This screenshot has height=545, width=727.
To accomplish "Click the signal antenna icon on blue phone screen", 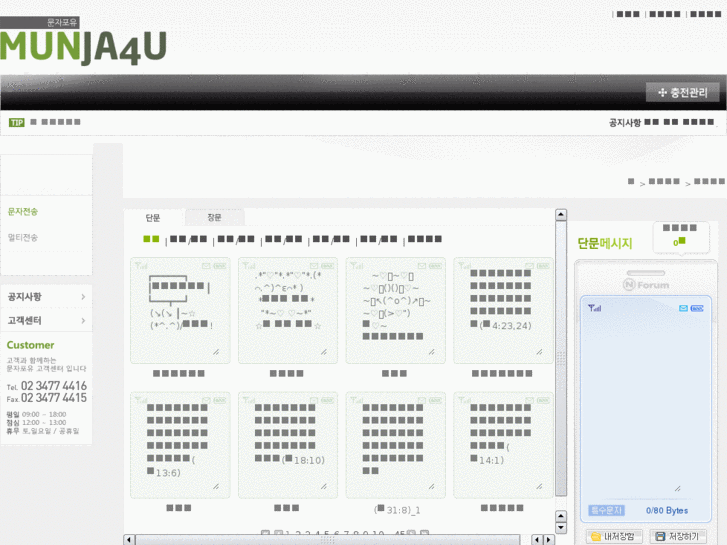I will pyautogui.click(x=594, y=308).
